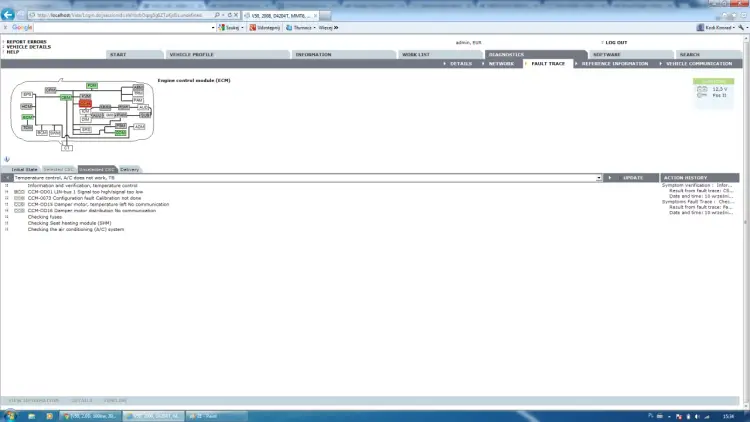Select the REFERENCE INFORMATION sub-tab
Viewport: 750px width, 422px height.
614,64
